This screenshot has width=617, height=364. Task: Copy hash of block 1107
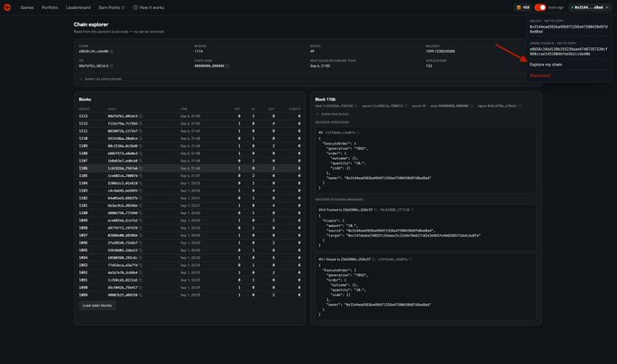141,162
